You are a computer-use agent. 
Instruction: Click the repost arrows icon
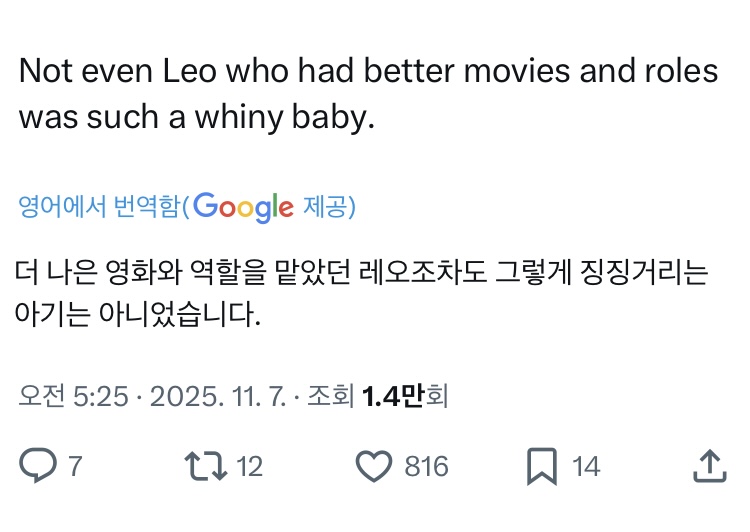205,465
